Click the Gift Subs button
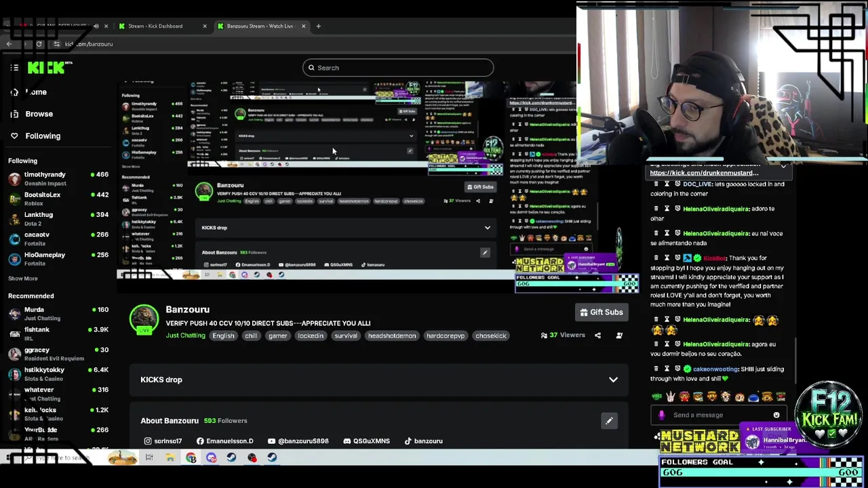868x488 pixels. coord(601,312)
